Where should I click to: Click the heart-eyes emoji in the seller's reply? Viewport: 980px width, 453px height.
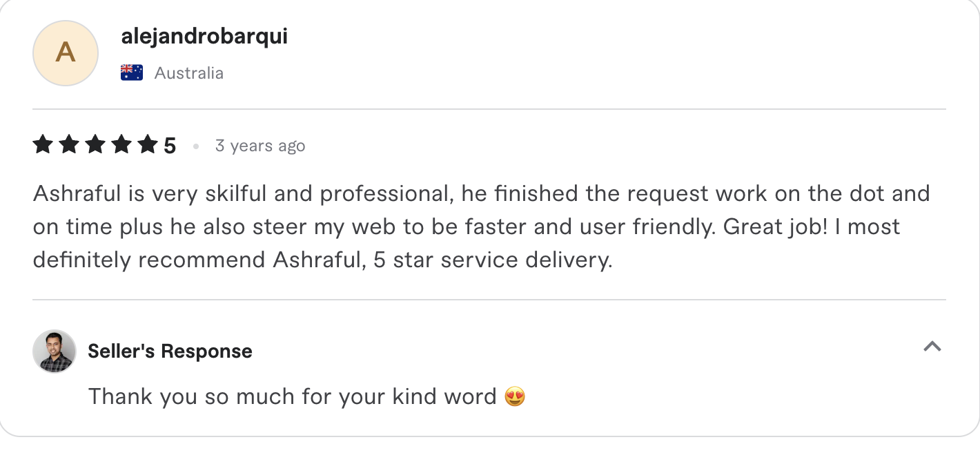[514, 396]
